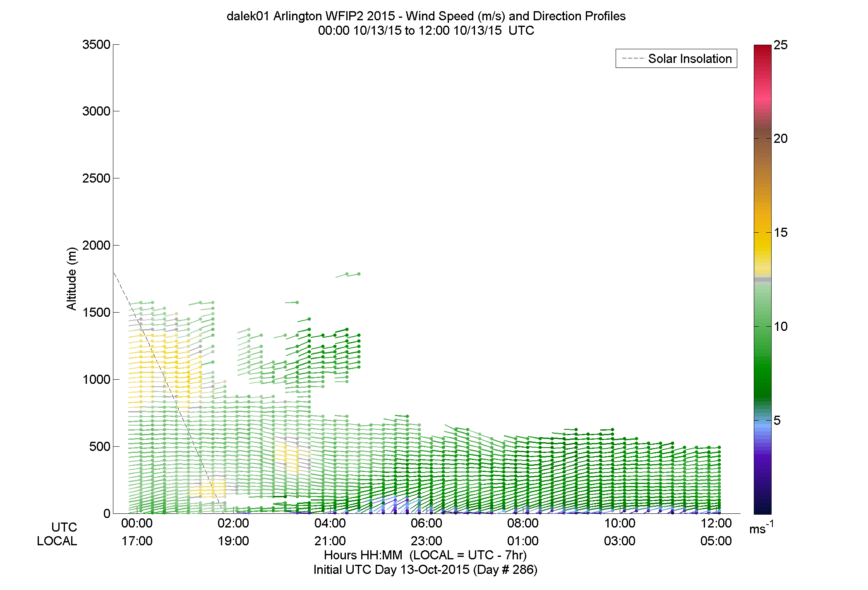
Task: Click the 05:00 local time label
Action: [x=716, y=541]
